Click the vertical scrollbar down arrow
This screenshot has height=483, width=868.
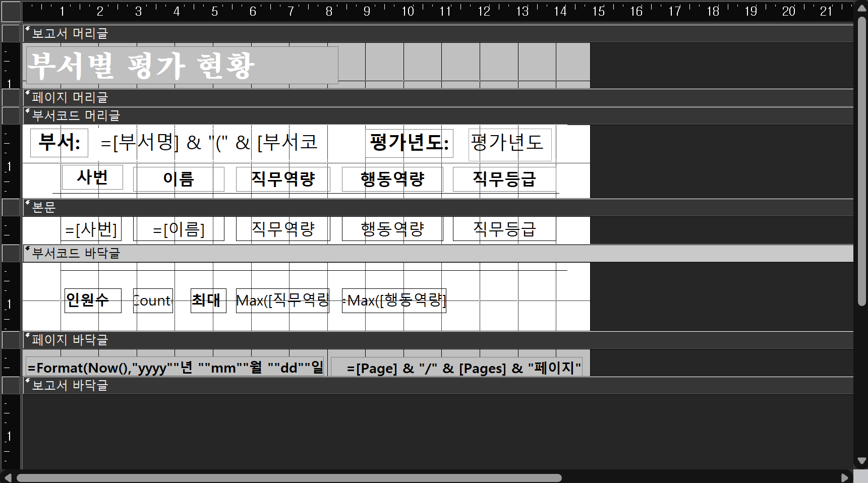[x=862, y=461]
